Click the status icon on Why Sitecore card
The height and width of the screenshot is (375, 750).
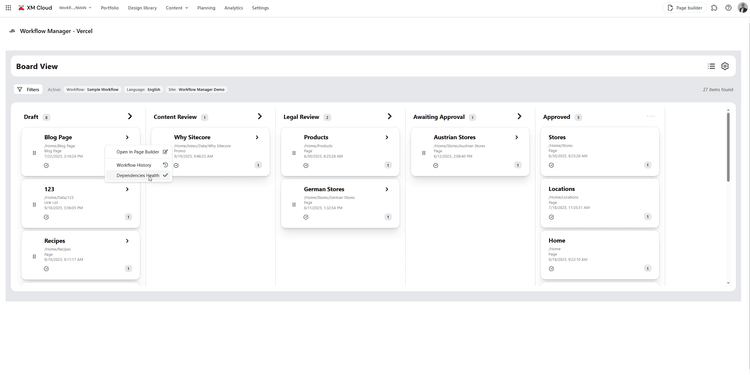pyautogui.click(x=176, y=165)
